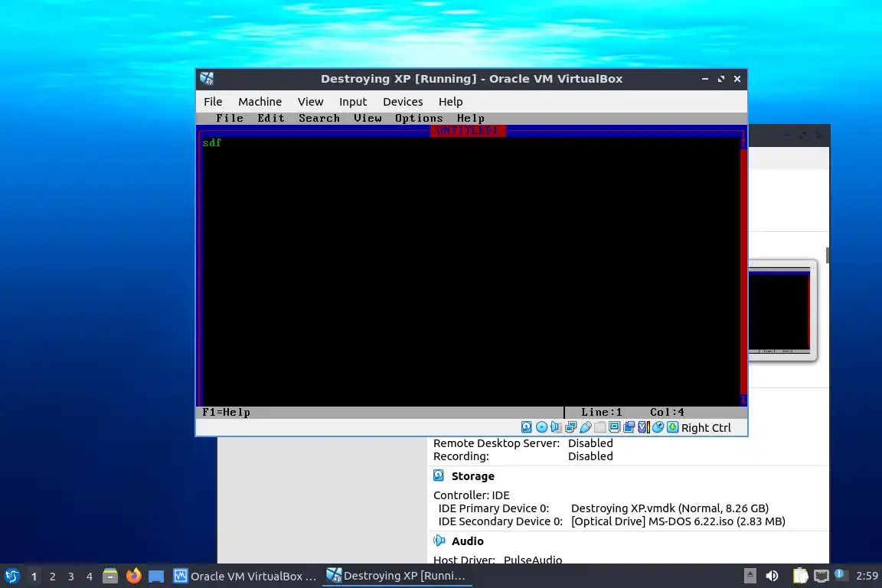This screenshot has height=588, width=882.
Task: Open the DOS editor File menu
Action: click(x=230, y=118)
